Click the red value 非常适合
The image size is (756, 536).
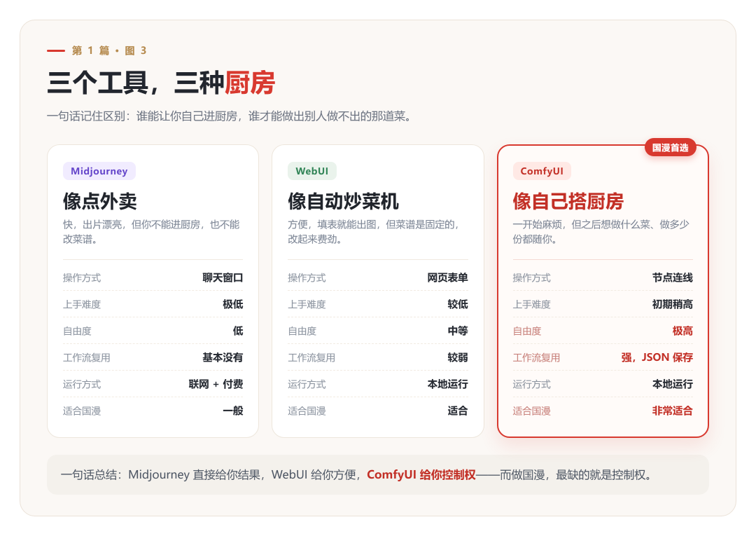click(673, 411)
